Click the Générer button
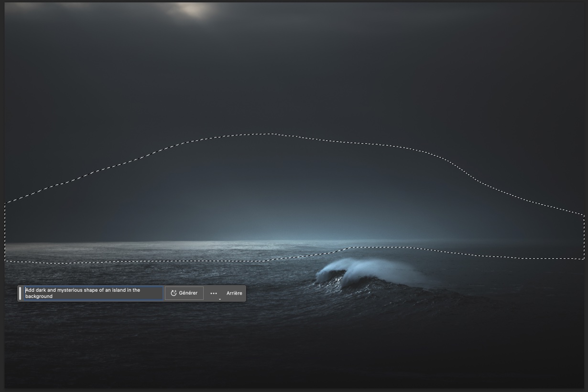Viewport: 588px width, 392px height. (184, 293)
